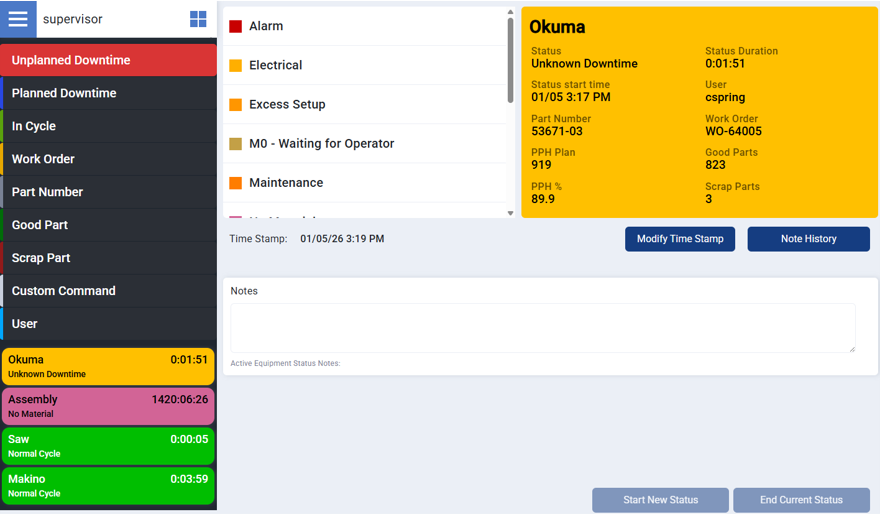
Task: Open the hamburger menu
Action: click(x=18, y=19)
